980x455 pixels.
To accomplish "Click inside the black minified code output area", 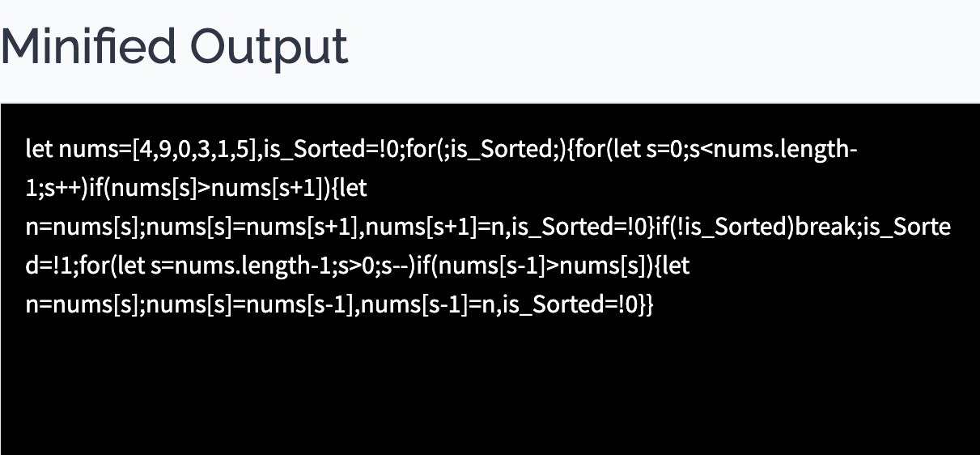I will point(490,279).
